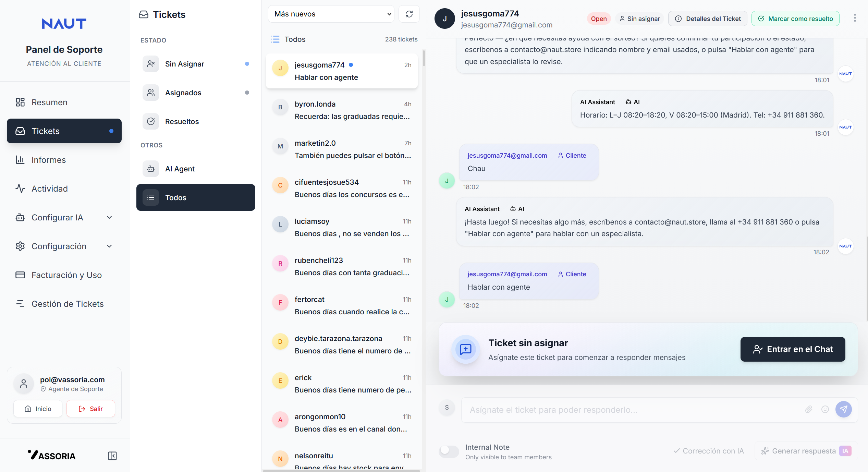Click Entrar en el Chat

point(792,349)
